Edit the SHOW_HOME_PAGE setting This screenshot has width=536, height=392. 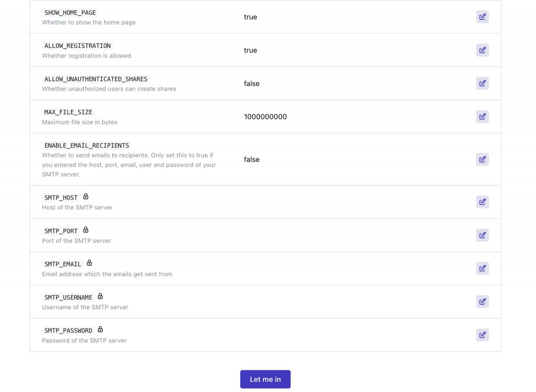(482, 17)
